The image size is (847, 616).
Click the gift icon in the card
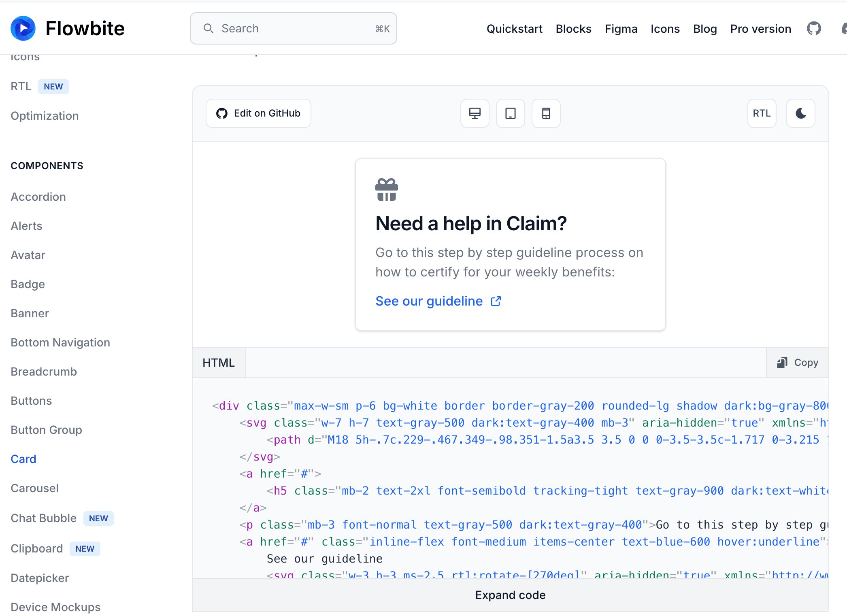point(386,189)
